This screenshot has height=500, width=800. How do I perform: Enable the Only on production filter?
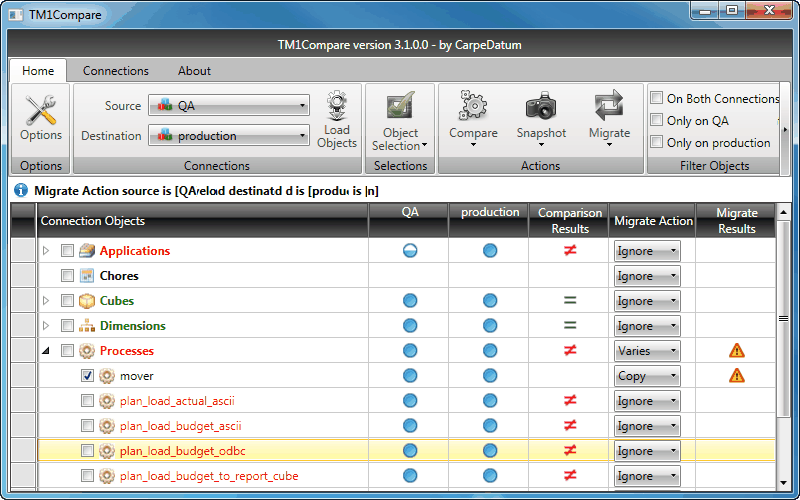click(x=657, y=142)
